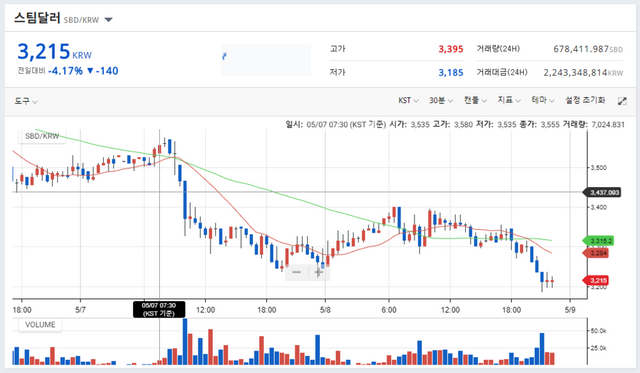Zoom out with the minus button on chart
Viewport: 640px width, 373px height.
[x=297, y=272]
